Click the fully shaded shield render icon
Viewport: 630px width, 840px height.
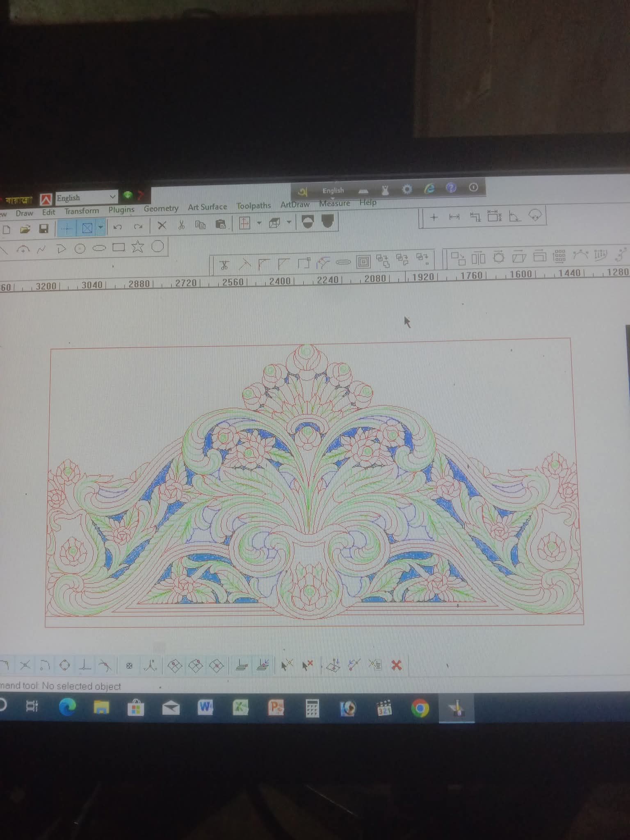[327, 221]
